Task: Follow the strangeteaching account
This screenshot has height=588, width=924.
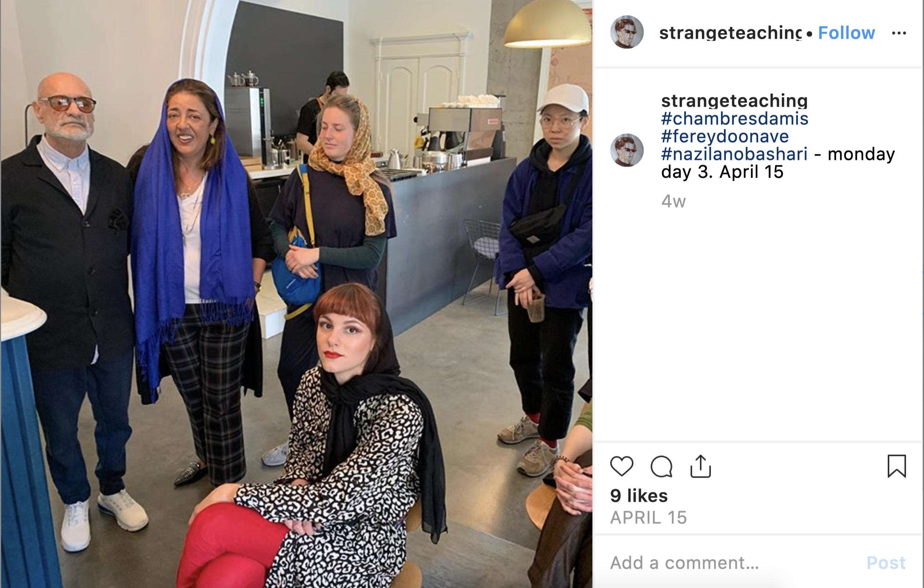Action: click(x=846, y=33)
